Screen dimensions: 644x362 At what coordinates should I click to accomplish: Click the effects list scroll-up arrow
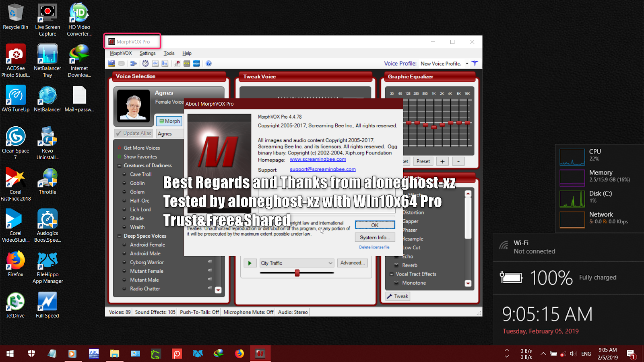[x=468, y=194]
